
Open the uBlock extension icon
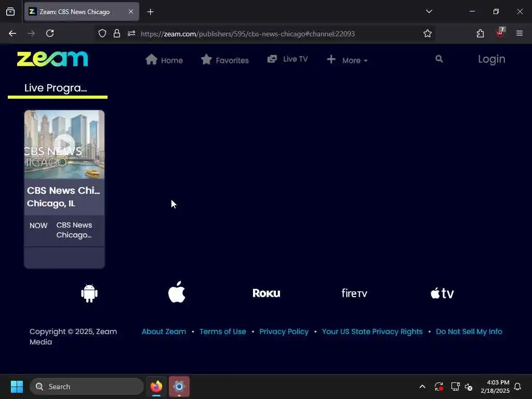(500, 33)
